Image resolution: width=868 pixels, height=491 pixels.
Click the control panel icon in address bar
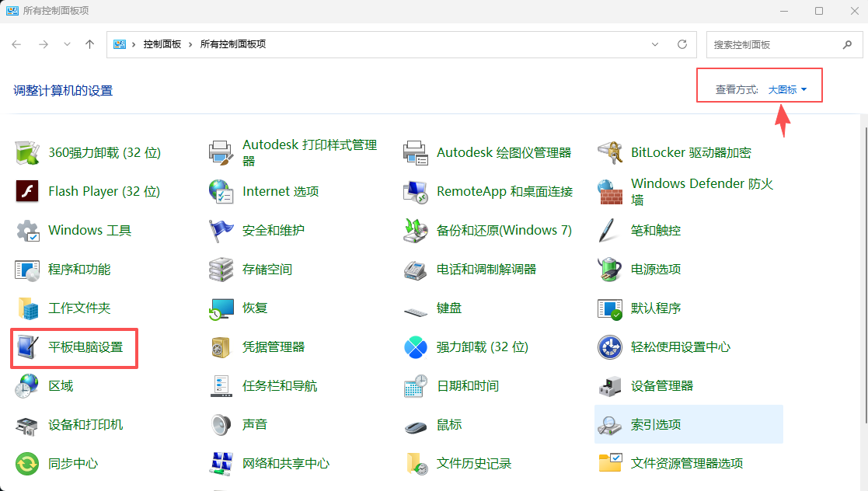120,44
